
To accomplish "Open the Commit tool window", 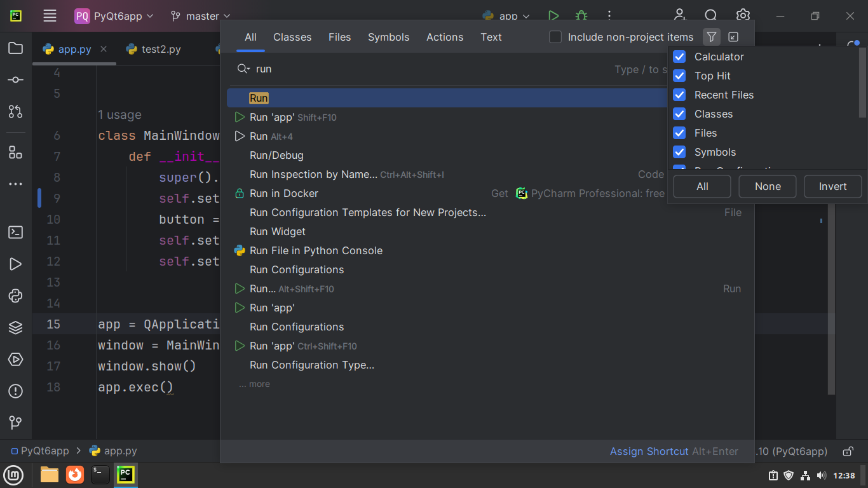I will (16, 80).
